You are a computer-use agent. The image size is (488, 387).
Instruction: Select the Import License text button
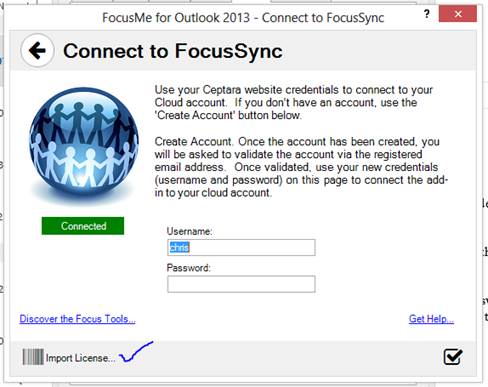[80, 358]
